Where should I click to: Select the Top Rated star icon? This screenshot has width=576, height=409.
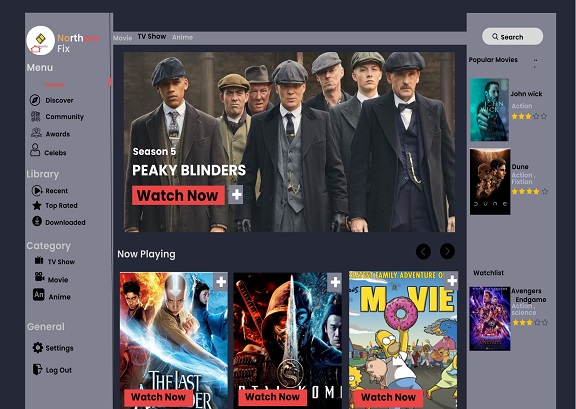pyautogui.click(x=37, y=205)
